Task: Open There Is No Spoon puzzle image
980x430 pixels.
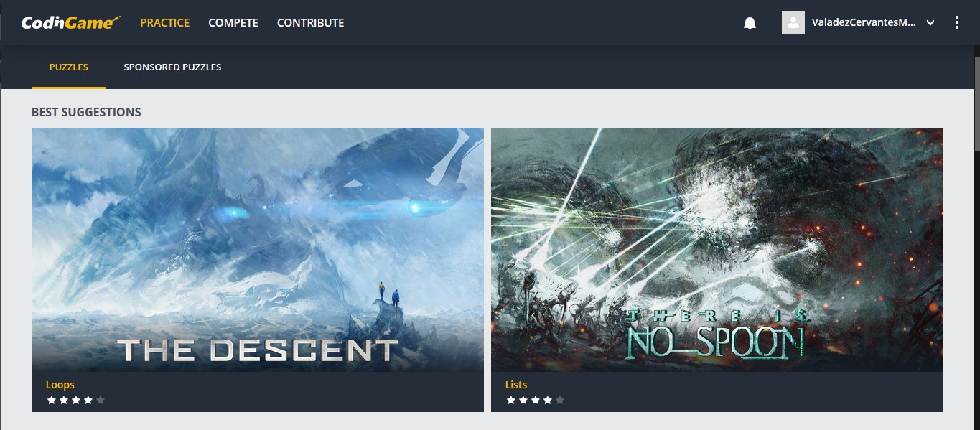Action: pos(717,250)
